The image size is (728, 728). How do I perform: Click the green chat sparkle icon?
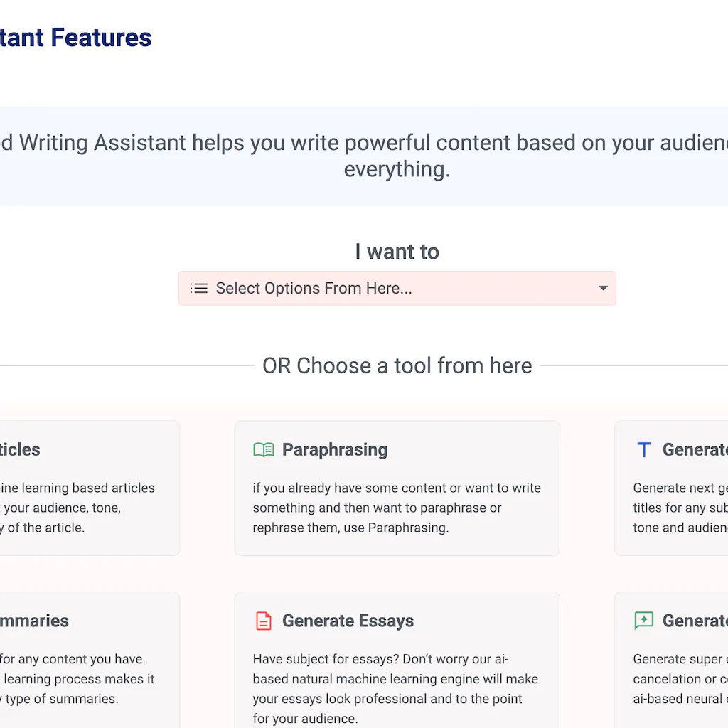pos(643,621)
